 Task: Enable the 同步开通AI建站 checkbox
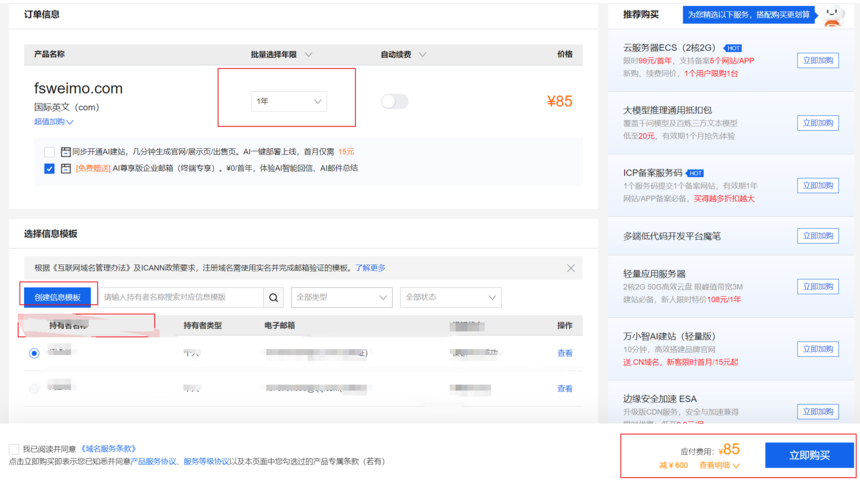[x=49, y=152]
